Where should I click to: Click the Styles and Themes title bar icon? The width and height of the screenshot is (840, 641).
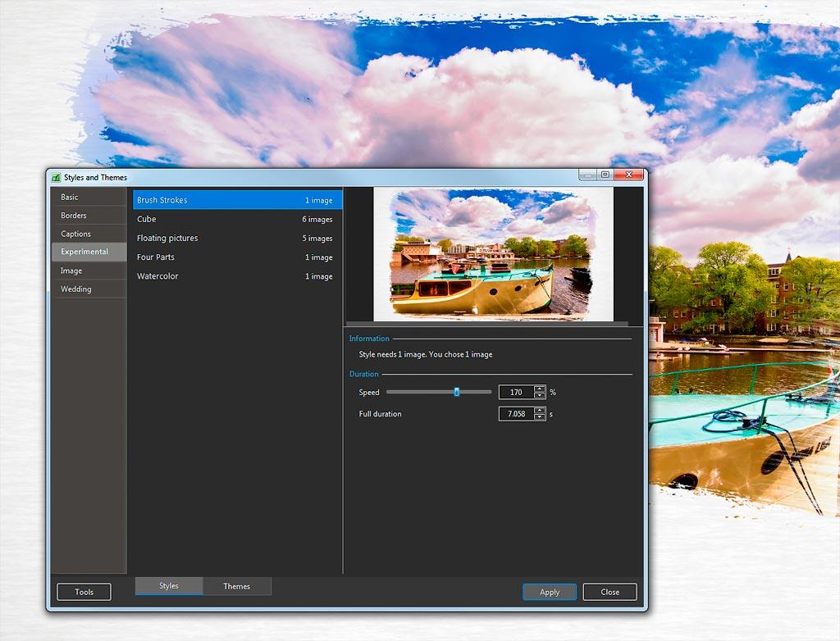(56, 177)
